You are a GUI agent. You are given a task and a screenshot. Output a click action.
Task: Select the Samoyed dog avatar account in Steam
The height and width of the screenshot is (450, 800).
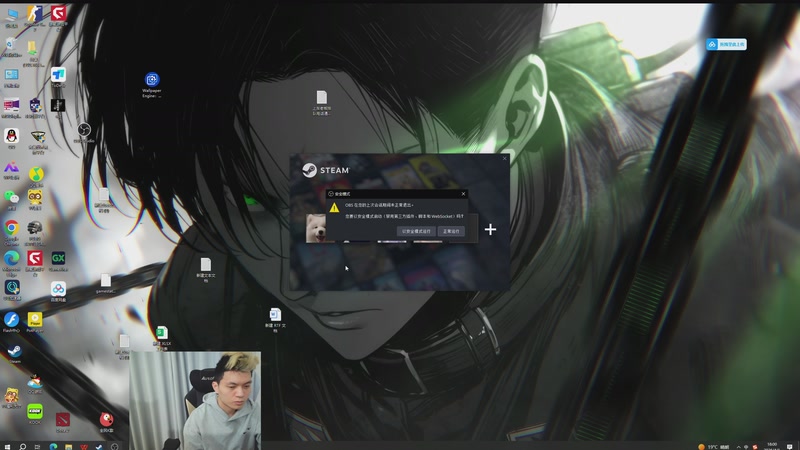(316, 228)
